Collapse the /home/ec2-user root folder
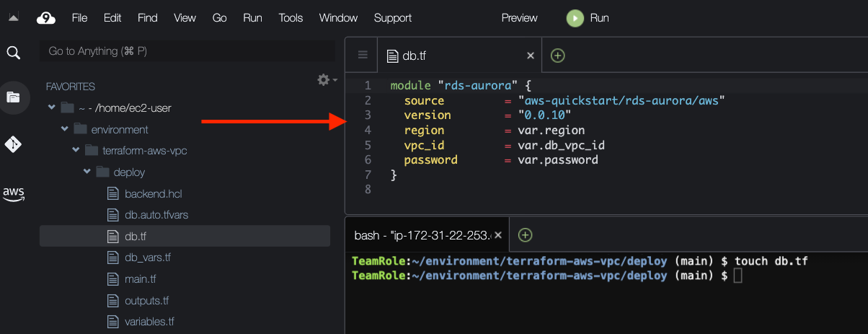The image size is (868, 334). click(51, 107)
